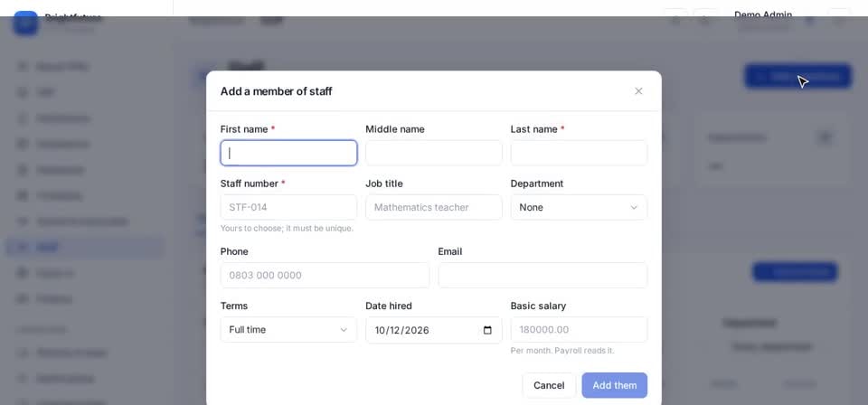Image resolution: width=868 pixels, height=405 pixels.
Task: Submit with the Add them button
Action: [615, 385]
